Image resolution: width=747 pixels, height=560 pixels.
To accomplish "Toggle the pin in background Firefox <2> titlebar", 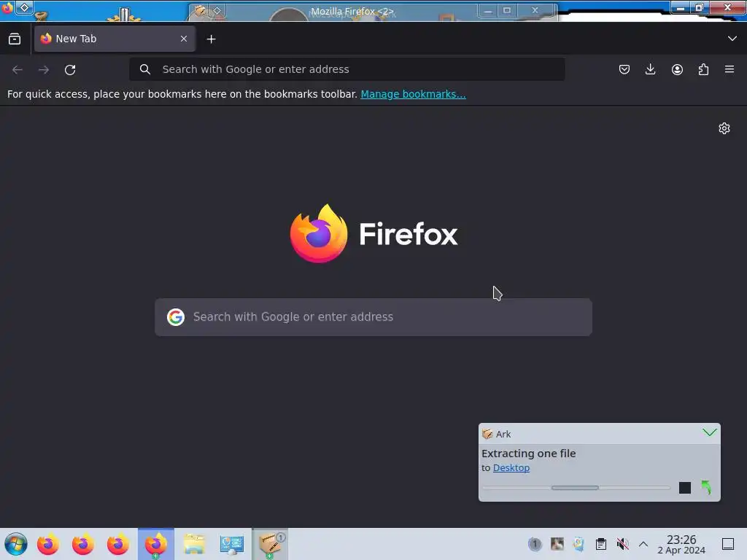I will pos(217,10).
